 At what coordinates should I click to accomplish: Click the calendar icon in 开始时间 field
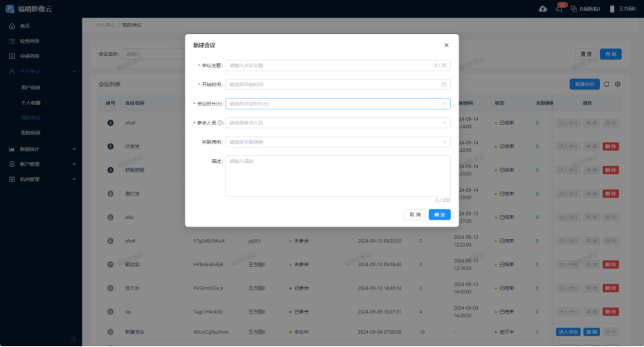(444, 84)
